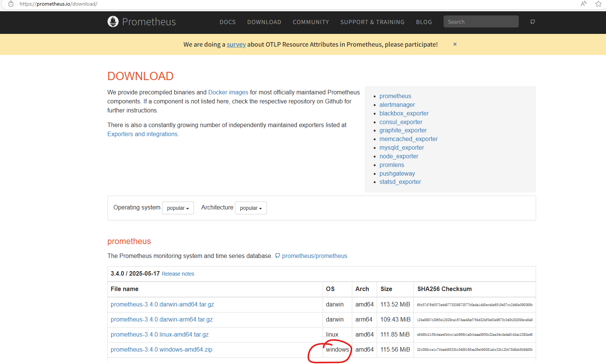Click the DOWNLOAD page heading
The image size is (606, 364).
tap(140, 76)
